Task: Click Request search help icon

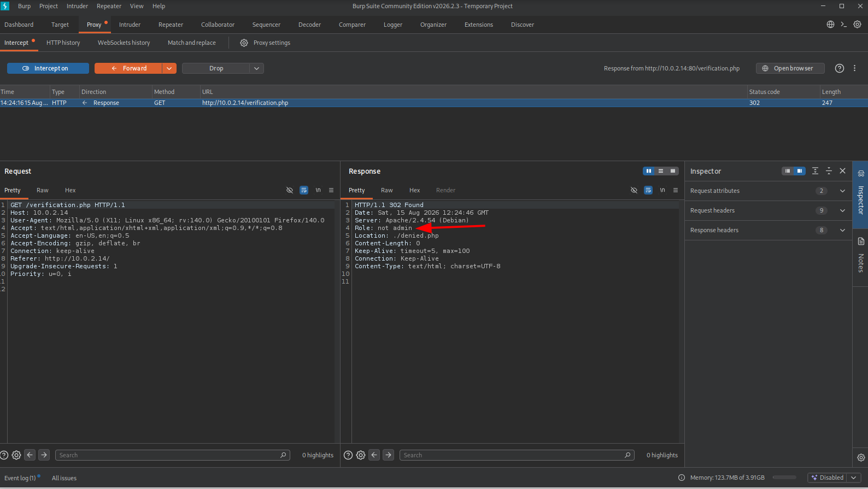Action: click(x=4, y=455)
